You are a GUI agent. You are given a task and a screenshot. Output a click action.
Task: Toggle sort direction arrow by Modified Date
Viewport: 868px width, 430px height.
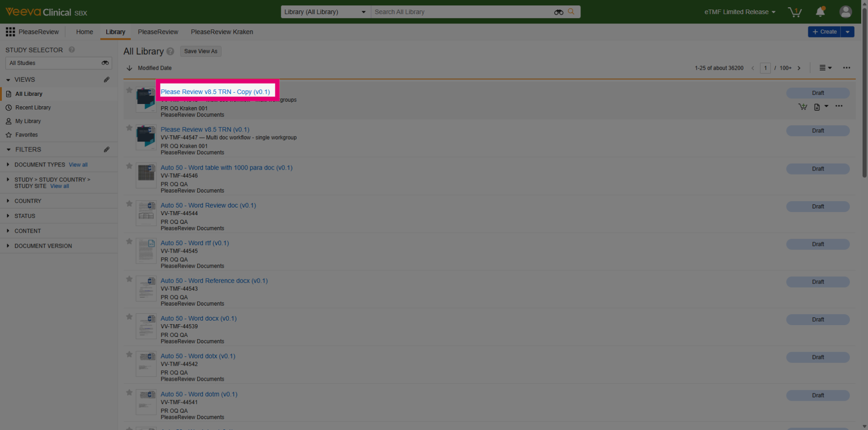pyautogui.click(x=129, y=68)
